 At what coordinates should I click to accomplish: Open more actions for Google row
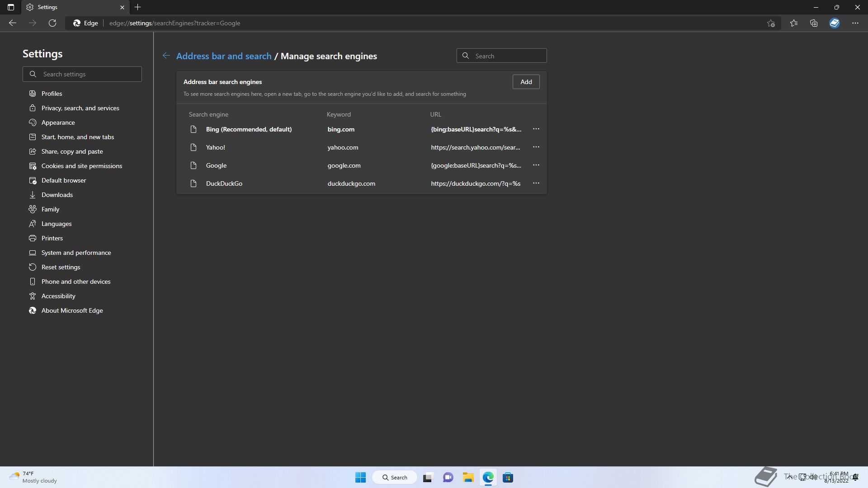[x=536, y=165]
